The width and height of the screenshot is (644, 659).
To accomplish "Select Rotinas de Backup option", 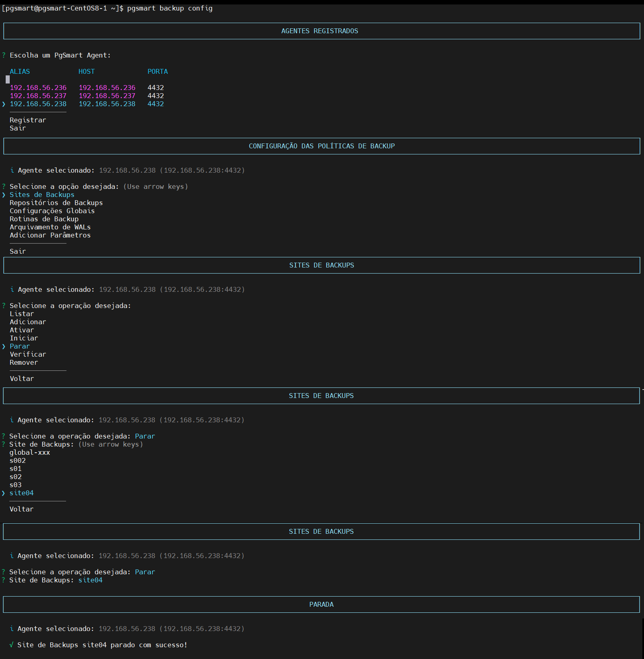I will pyautogui.click(x=44, y=219).
